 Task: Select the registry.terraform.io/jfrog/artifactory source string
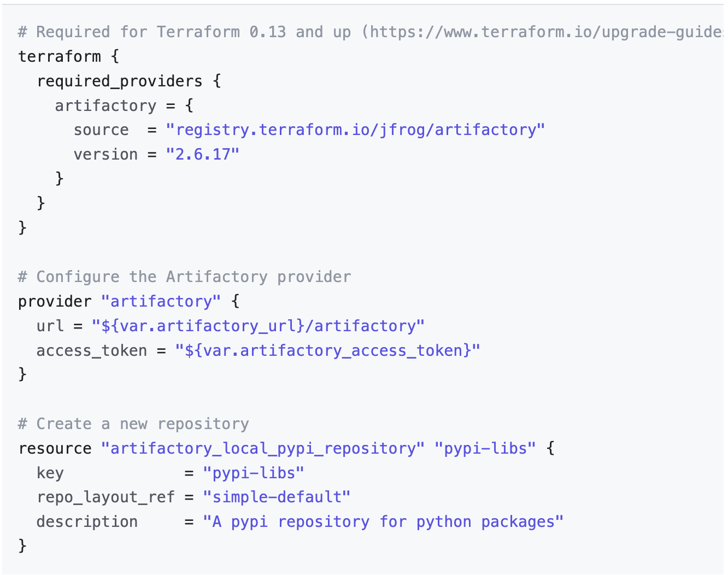(354, 130)
